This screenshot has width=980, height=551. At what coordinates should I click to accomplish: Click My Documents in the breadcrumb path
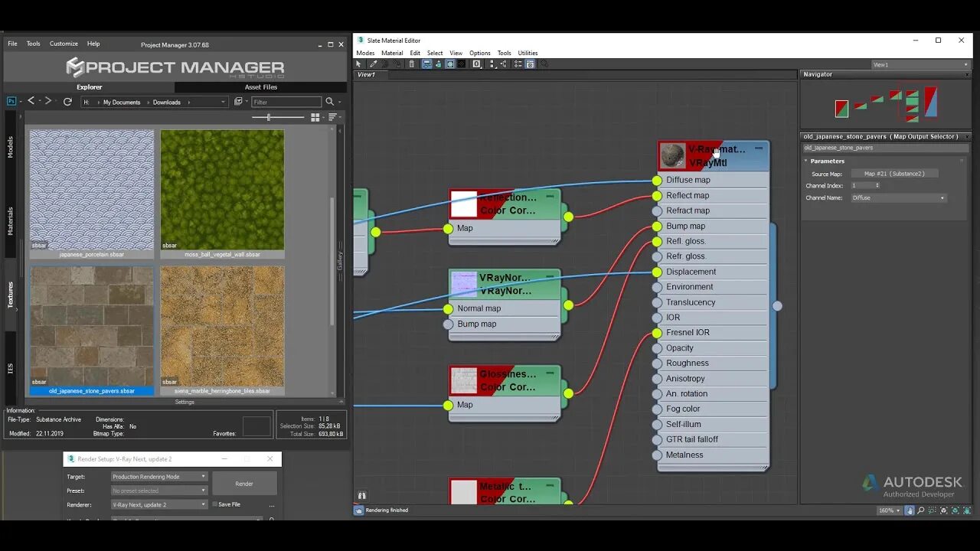pyautogui.click(x=122, y=102)
